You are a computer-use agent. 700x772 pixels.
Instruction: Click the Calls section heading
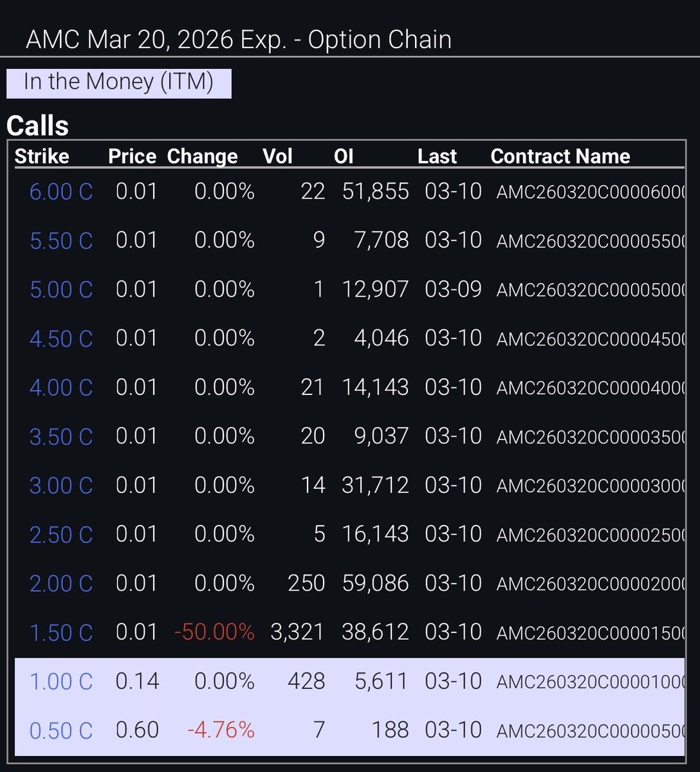(38, 125)
